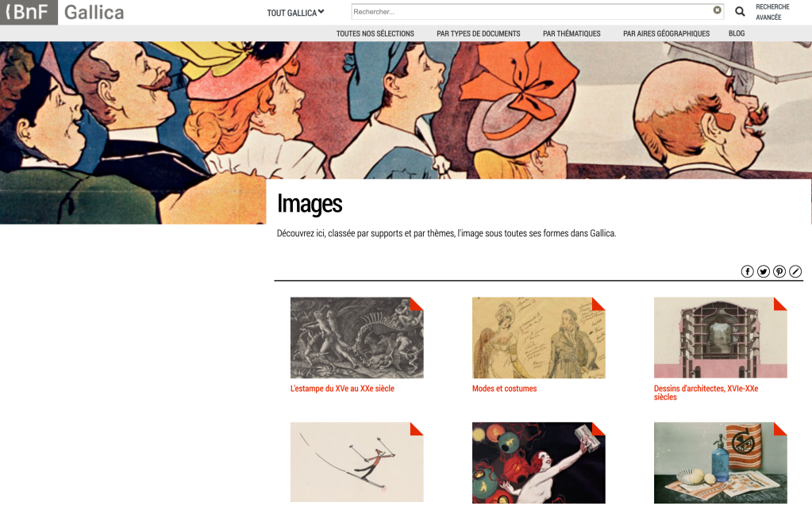This screenshot has width=812, height=506.
Task: Clear the search field with the X icon
Action: (717, 11)
